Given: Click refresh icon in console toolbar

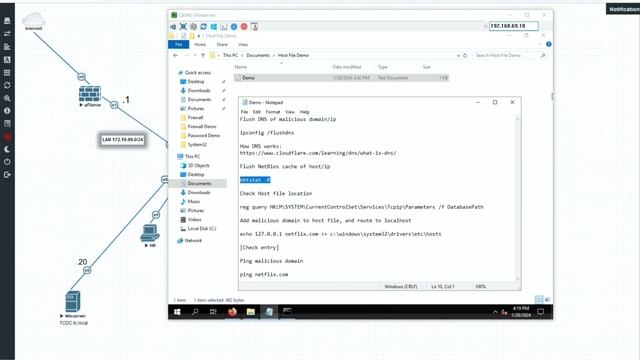Looking at the screenshot, I should (x=203, y=27).
